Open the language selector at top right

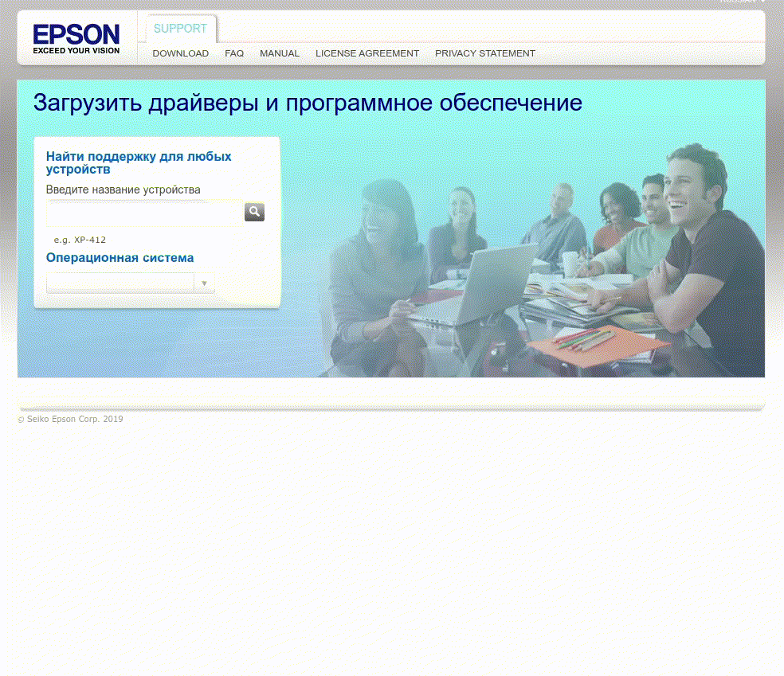pyautogui.click(x=742, y=2)
